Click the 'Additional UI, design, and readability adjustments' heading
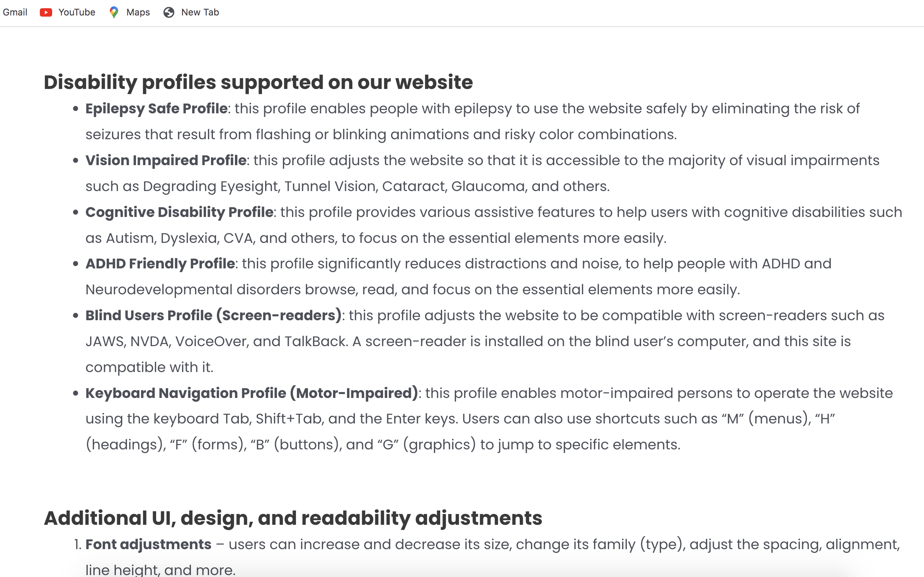924x577 pixels. pos(293,518)
